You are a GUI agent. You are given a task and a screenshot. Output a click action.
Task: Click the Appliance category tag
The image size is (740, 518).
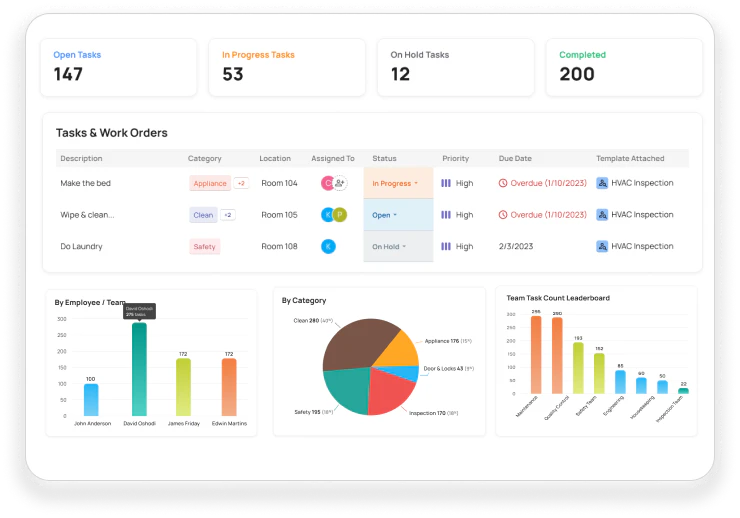tap(210, 183)
